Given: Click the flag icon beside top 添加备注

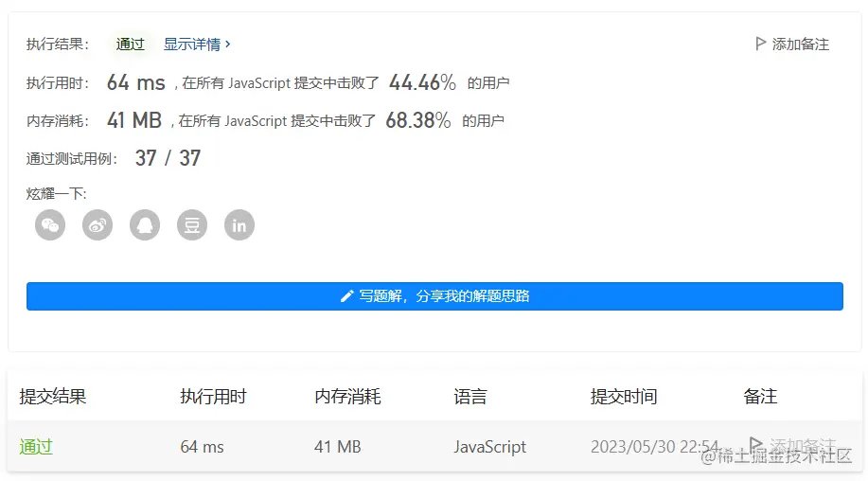Looking at the screenshot, I should click(x=761, y=44).
